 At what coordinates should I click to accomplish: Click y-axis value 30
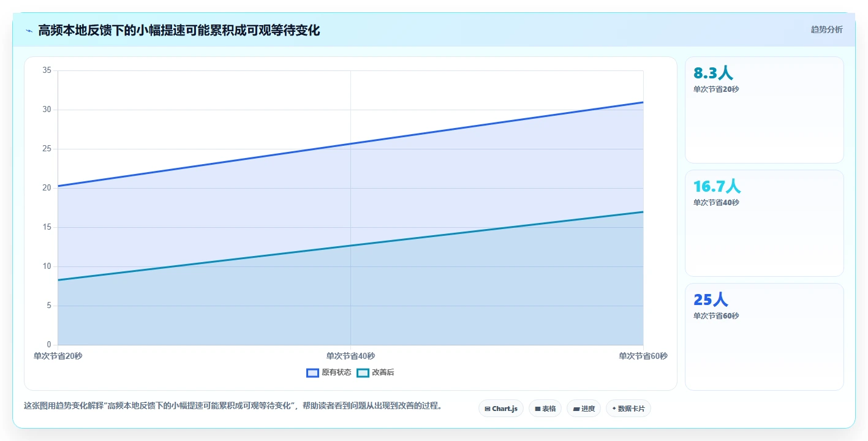pyautogui.click(x=47, y=110)
